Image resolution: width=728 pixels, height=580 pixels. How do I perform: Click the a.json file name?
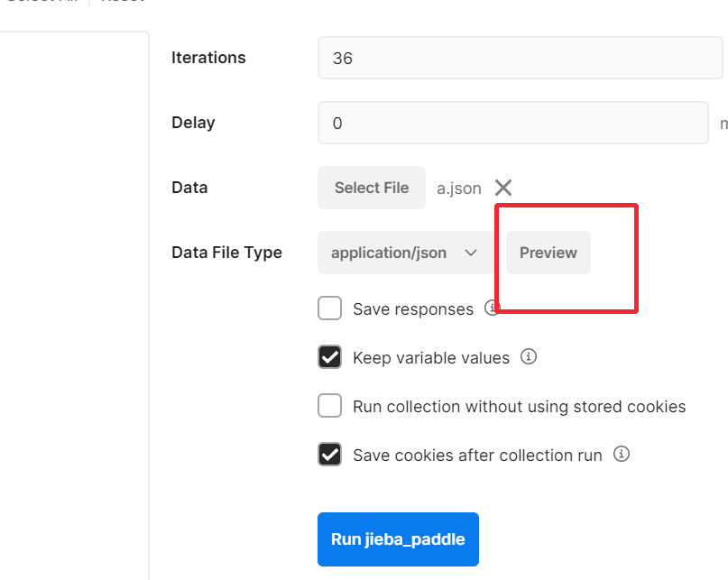(458, 189)
